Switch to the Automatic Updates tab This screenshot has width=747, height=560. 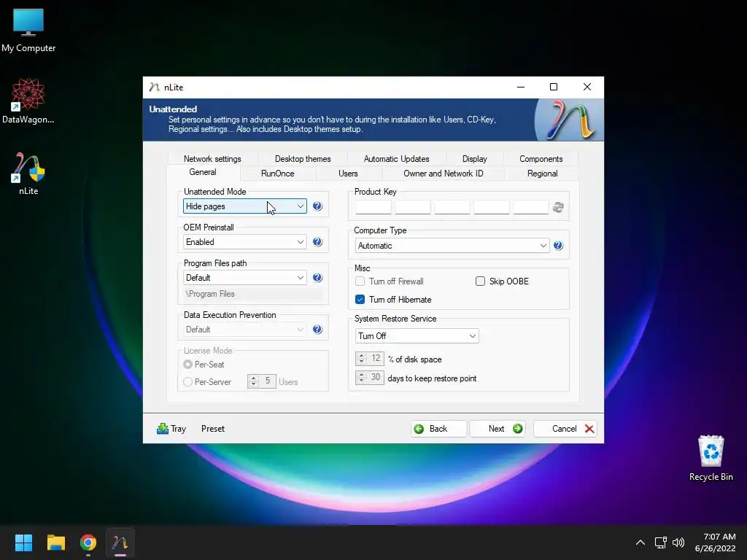tap(396, 159)
